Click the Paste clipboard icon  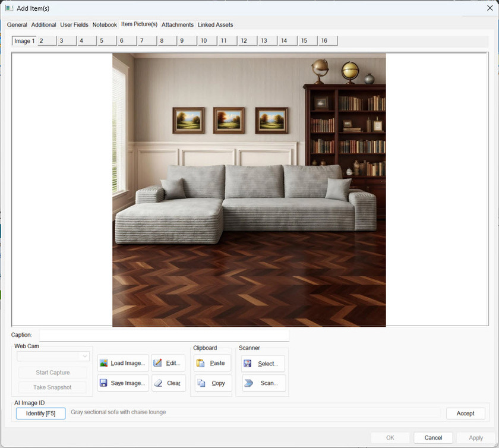[201, 364]
